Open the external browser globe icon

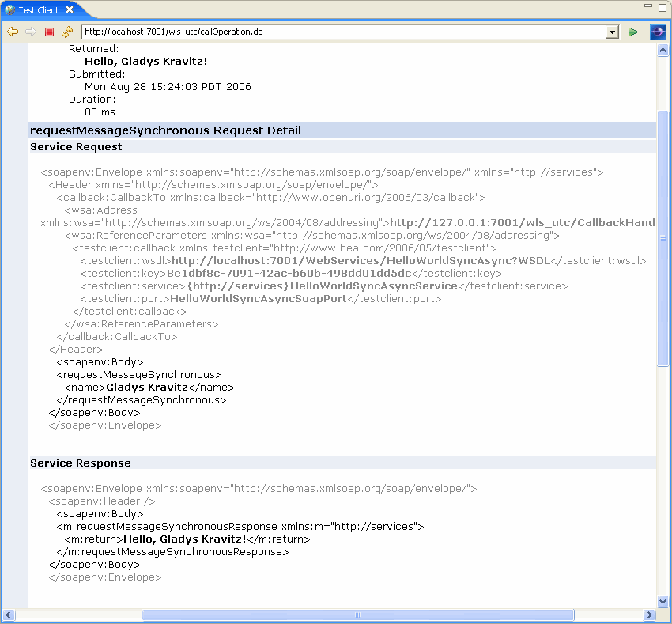point(658,32)
